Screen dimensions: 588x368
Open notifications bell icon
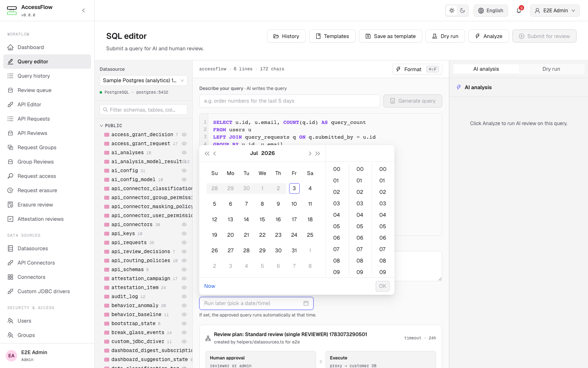click(519, 11)
